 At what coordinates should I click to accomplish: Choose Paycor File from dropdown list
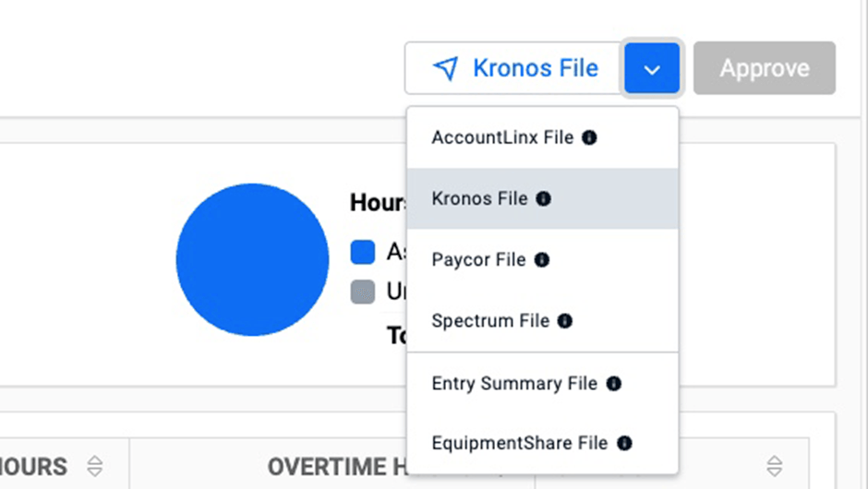coord(543,260)
